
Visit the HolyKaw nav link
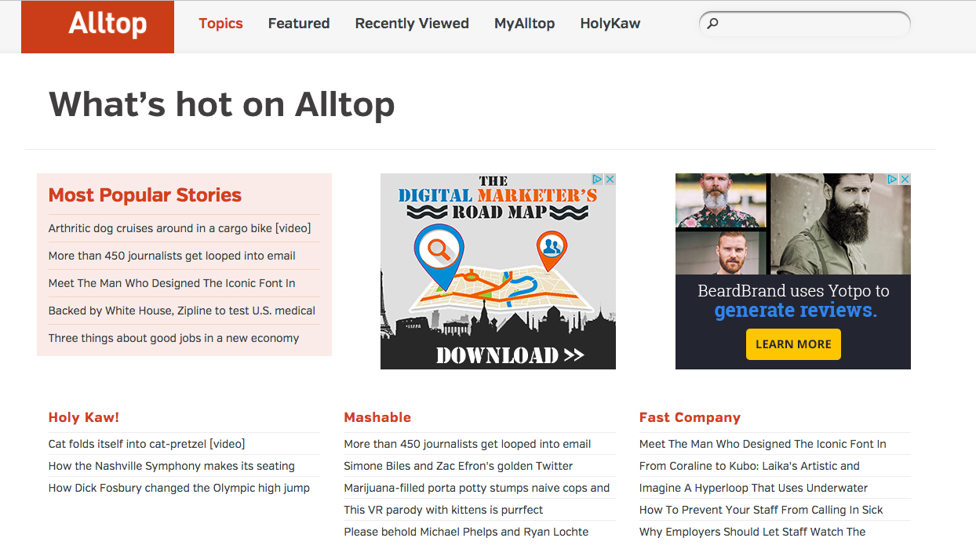[610, 24]
